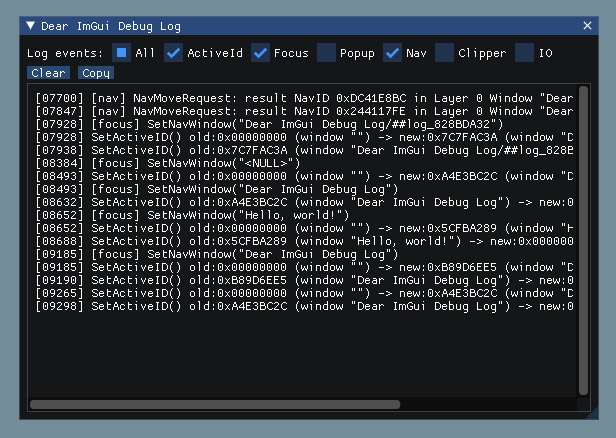Click the [08632] SetActiveID line

tap(304, 202)
